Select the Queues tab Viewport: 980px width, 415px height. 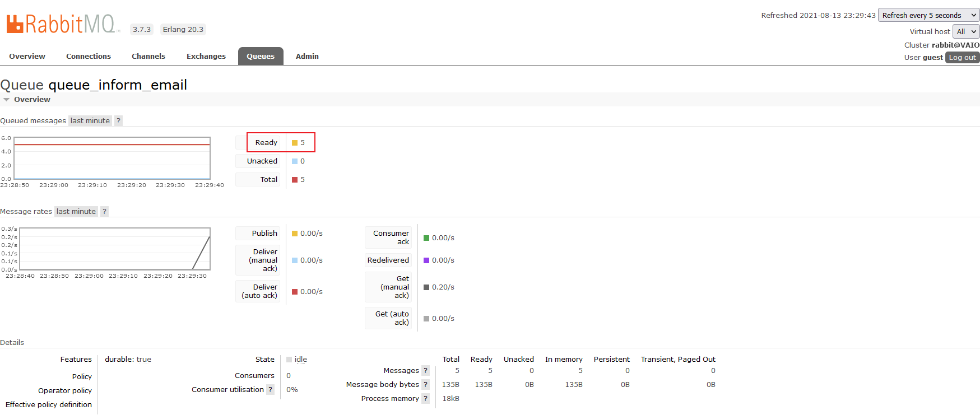point(261,56)
